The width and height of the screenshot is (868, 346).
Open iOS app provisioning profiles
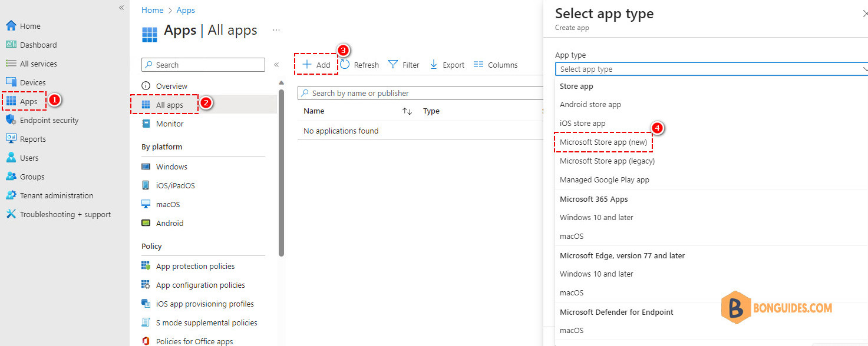tap(198, 304)
